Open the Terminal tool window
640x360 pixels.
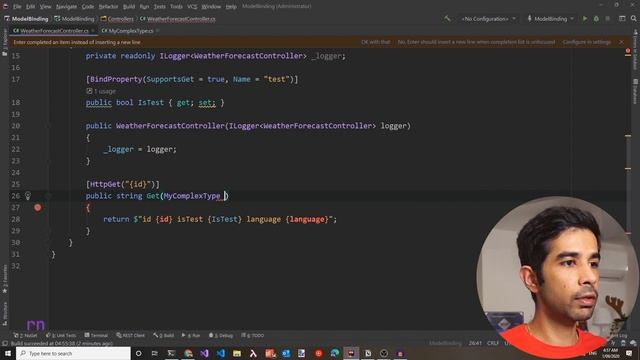pyautogui.click(x=96, y=336)
